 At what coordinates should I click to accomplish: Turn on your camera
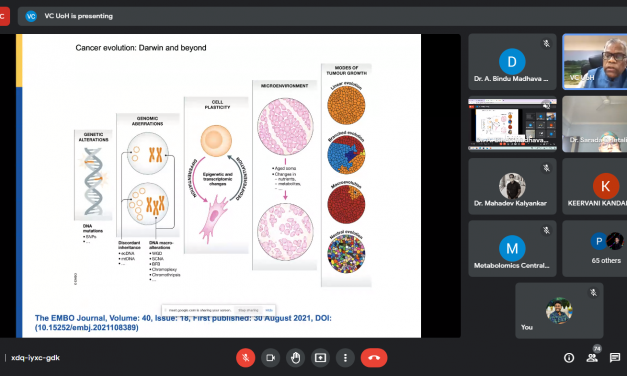pyautogui.click(x=271, y=358)
